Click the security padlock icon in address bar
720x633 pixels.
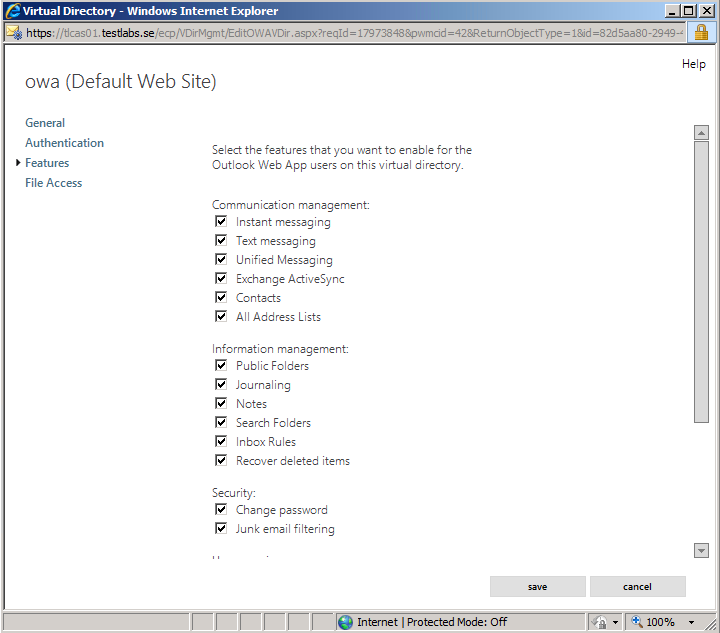(701, 33)
